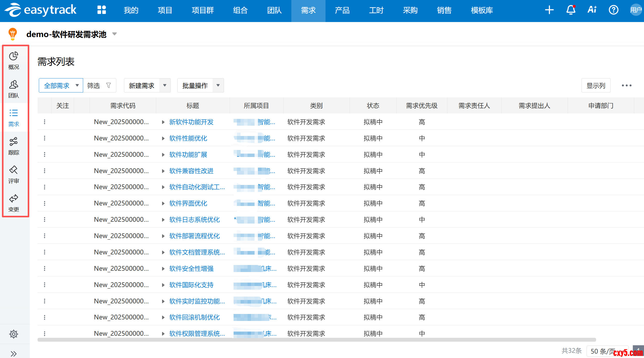644x358 pixels.
Task: Open the 软件性能优化 requirement link
Action: click(x=188, y=138)
